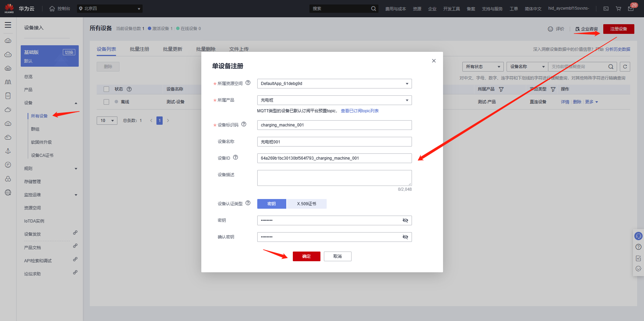Open 查看已订阅topic列表 link
This screenshot has height=321, width=644.
(x=360, y=111)
